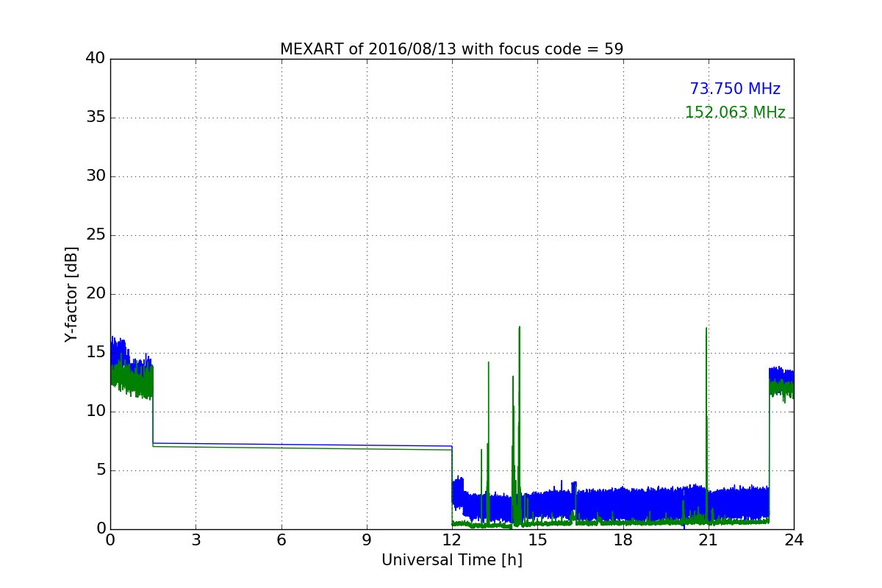
Task: Click the x-axis tick label 3
Action: (x=196, y=540)
